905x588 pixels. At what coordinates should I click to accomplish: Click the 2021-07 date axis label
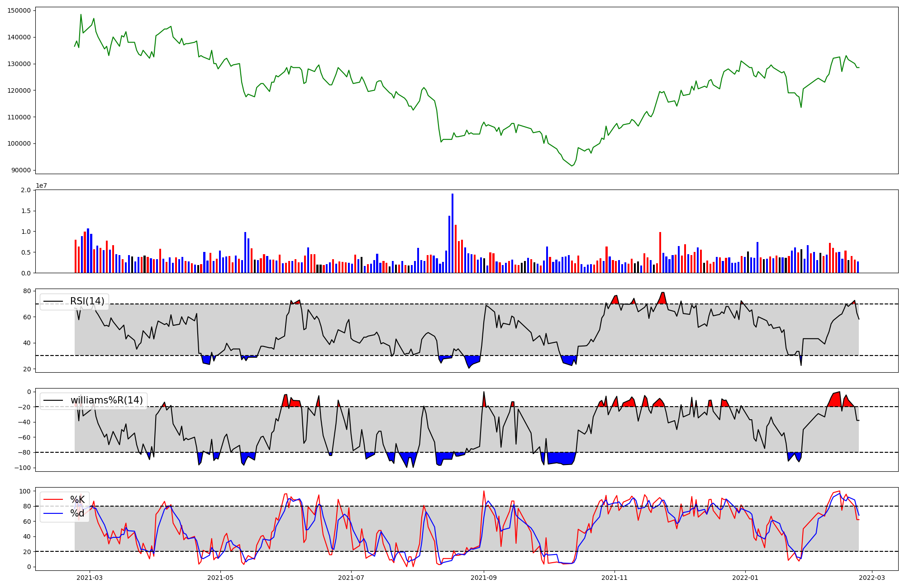pyautogui.click(x=351, y=578)
